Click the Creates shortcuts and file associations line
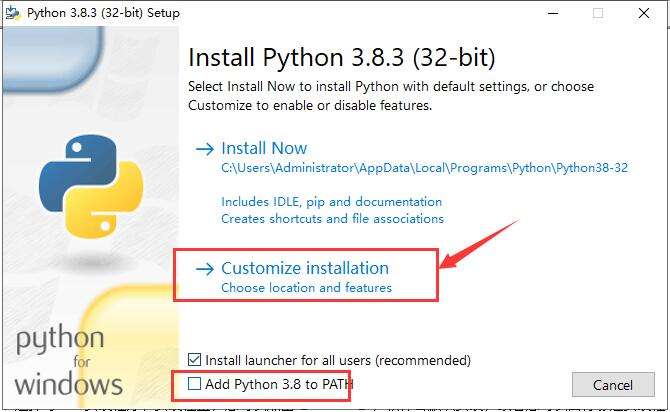 tap(332, 218)
